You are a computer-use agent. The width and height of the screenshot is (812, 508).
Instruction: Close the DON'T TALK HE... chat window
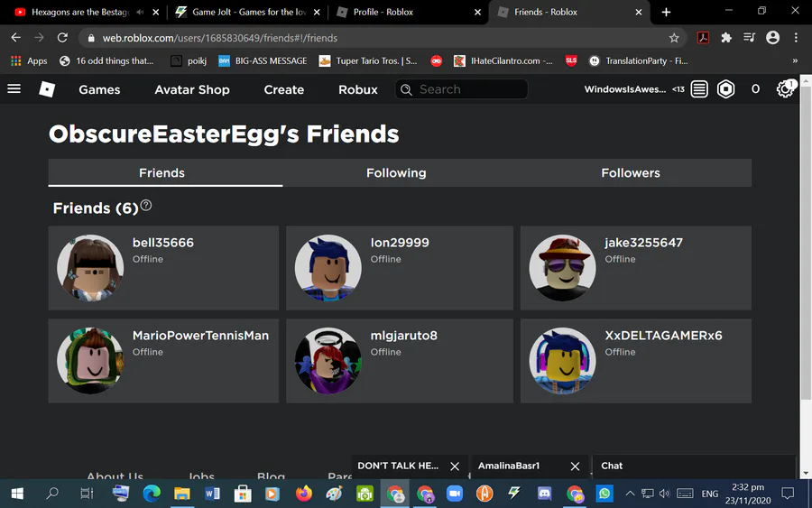(455, 466)
